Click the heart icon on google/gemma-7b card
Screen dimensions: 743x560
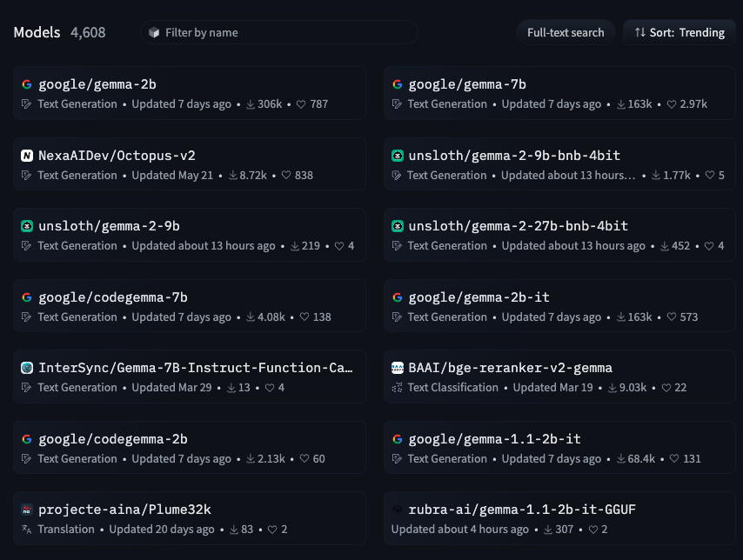[x=672, y=104]
